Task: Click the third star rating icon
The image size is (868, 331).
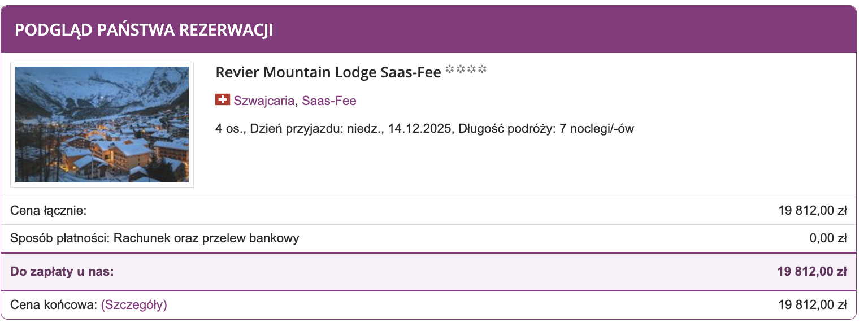Action: point(471,69)
